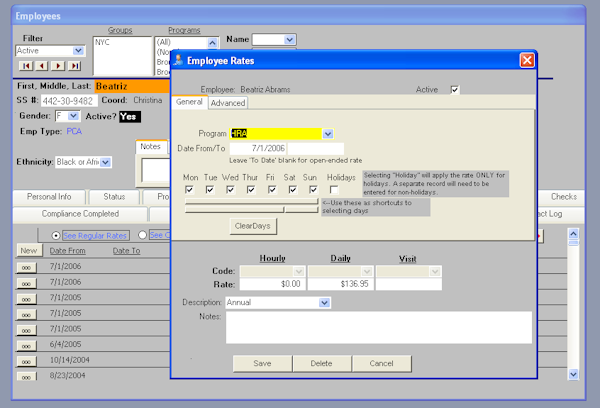Open the Daily Code dropdown
Viewport: 600px width, 408px height.
click(367, 271)
